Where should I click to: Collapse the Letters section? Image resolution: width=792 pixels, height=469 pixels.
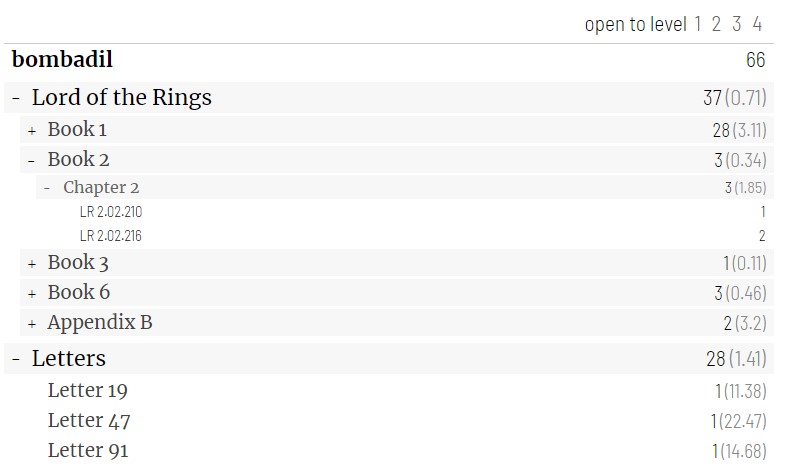tap(16, 359)
